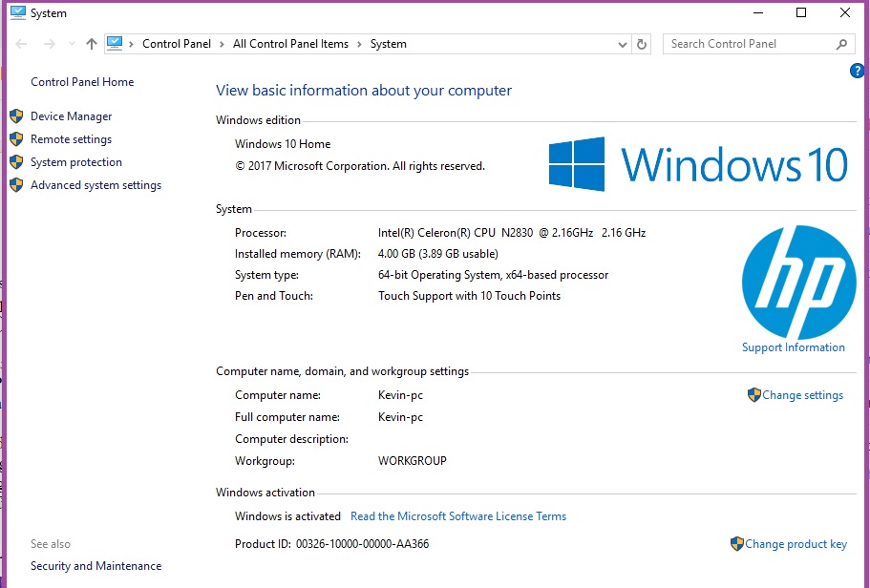The height and width of the screenshot is (588, 870).
Task: Click Kevin-pc beside Computer name
Action: (x=400, y=395)
